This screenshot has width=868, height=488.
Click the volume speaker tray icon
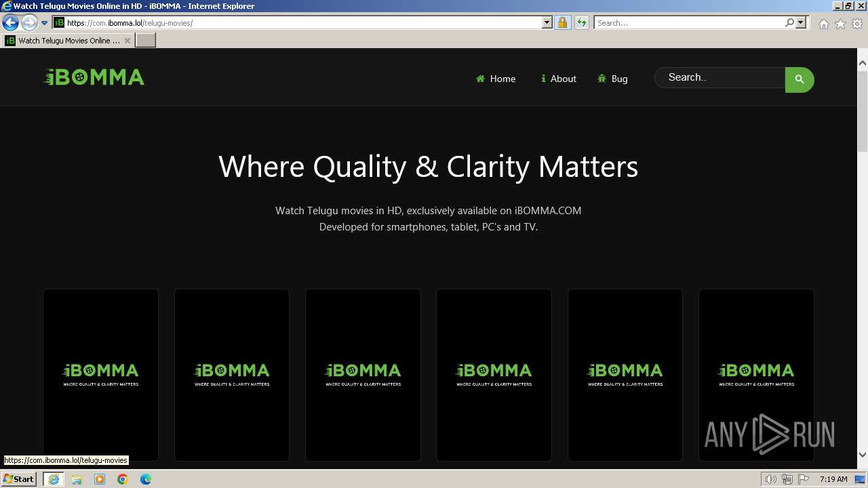click(x=770, y=479)
